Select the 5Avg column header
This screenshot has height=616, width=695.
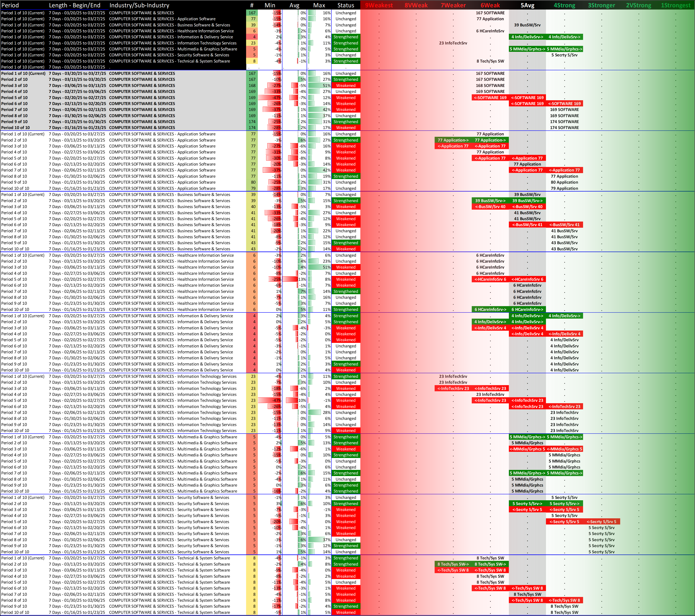tap(527, 5)
